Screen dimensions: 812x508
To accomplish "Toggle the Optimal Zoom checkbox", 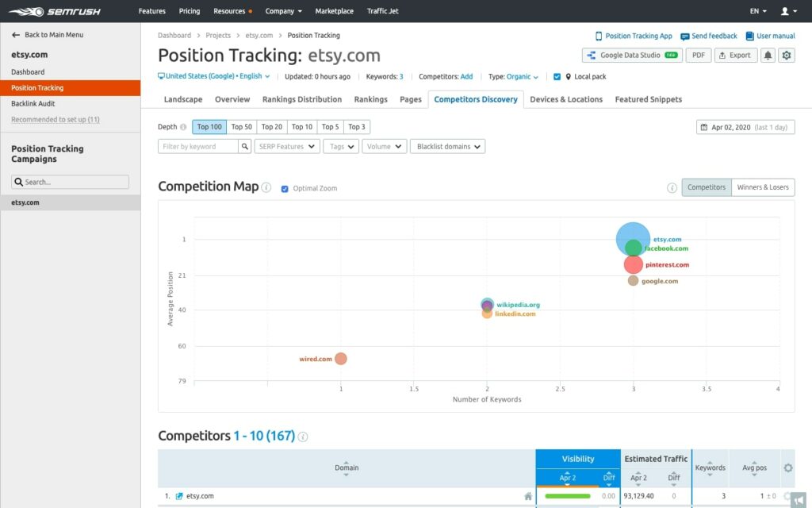I will point(285,189).
